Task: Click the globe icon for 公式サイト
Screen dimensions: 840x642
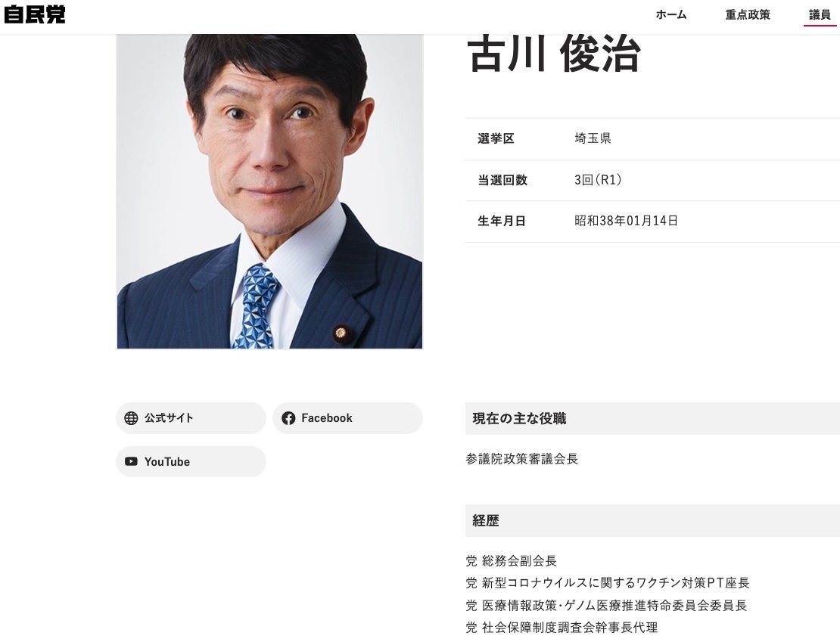Action: (131, 418)
